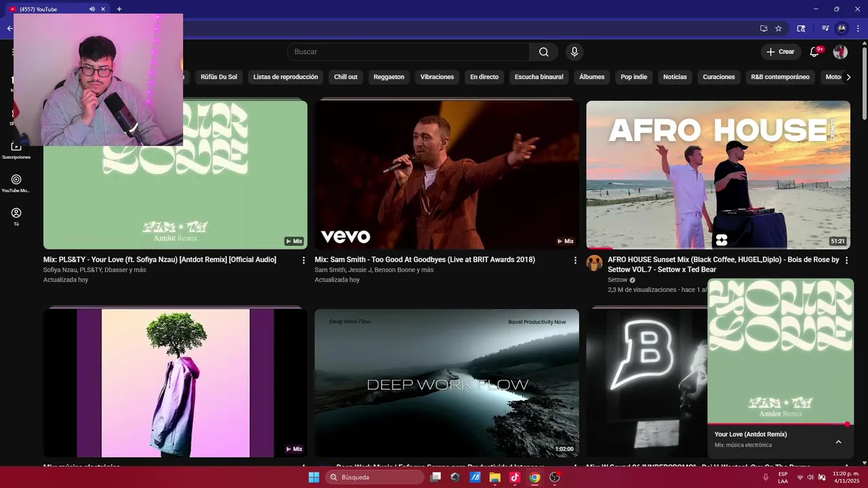Open YouTube Music in the sidebar
The height and width of the screenshot is (488, 868).
(16, 184)
